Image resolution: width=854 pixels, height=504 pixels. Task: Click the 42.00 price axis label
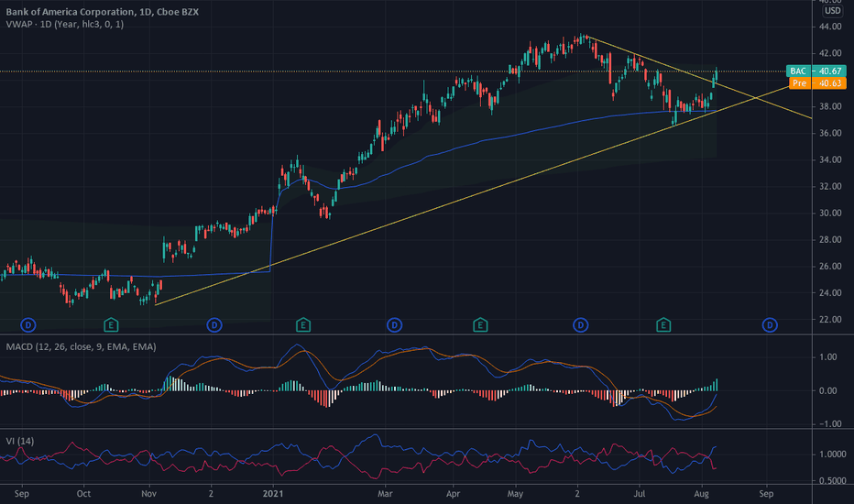pyautogui.click(x=830, y=53)
